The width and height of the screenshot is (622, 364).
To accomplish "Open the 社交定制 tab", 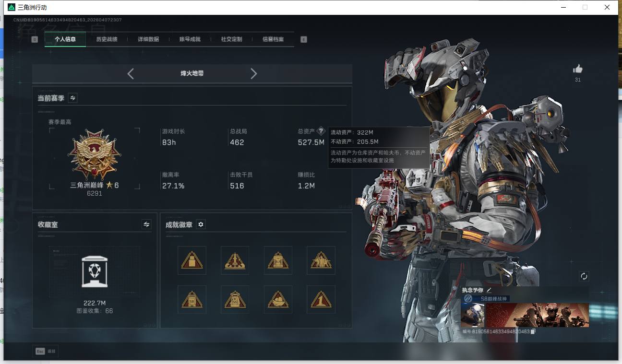I will tap(231, 39).
